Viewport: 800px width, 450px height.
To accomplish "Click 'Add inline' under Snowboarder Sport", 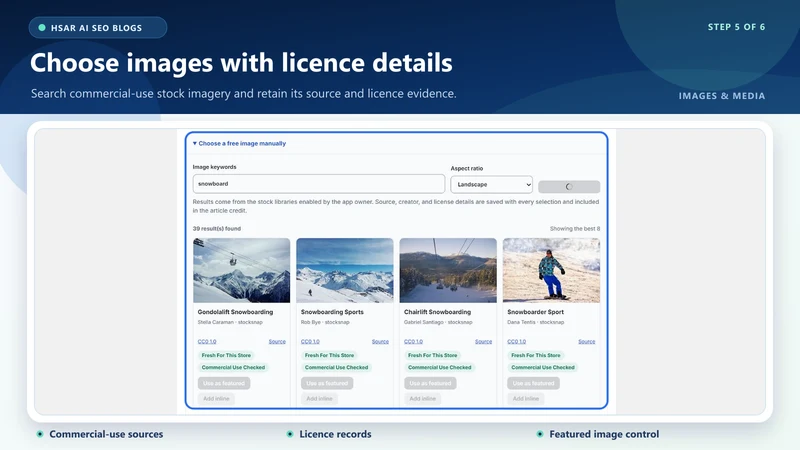I will coord(526,398).
